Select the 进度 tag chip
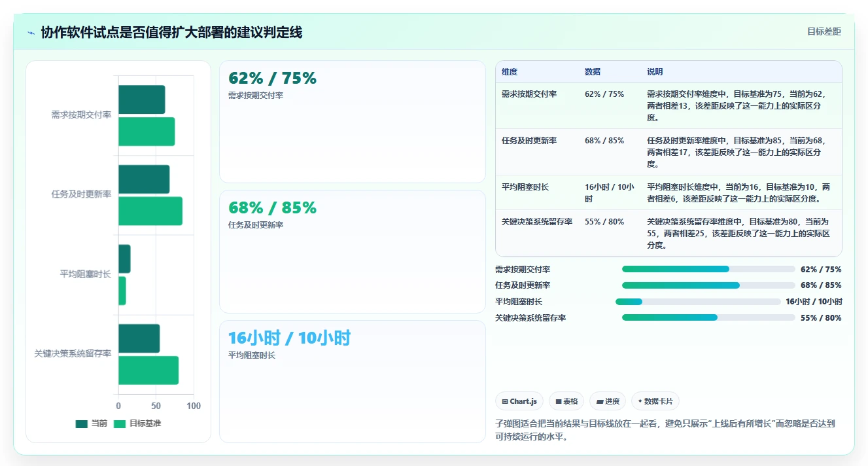The width and height of the screenshot is (868, 466). [x=608, y=401]
